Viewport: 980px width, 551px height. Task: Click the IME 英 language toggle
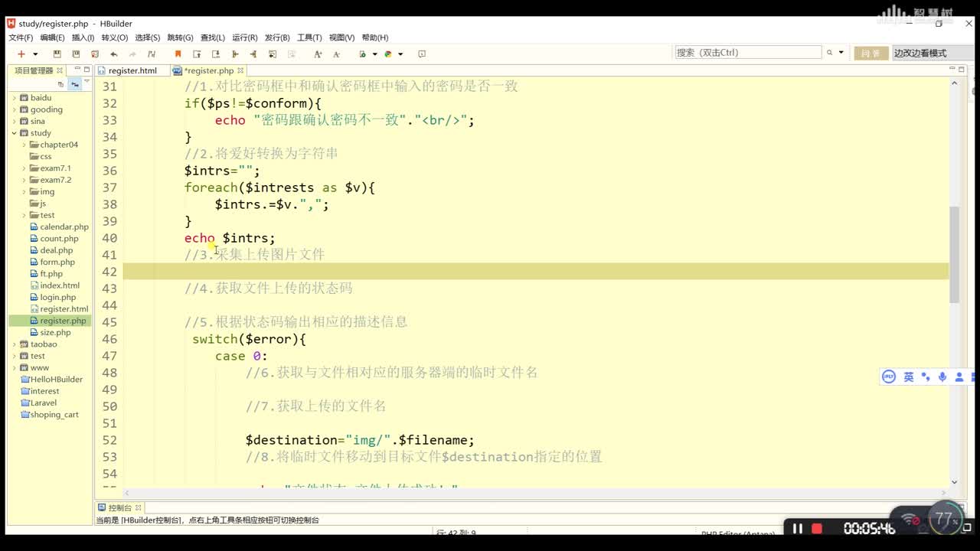(x=909, y=377)
